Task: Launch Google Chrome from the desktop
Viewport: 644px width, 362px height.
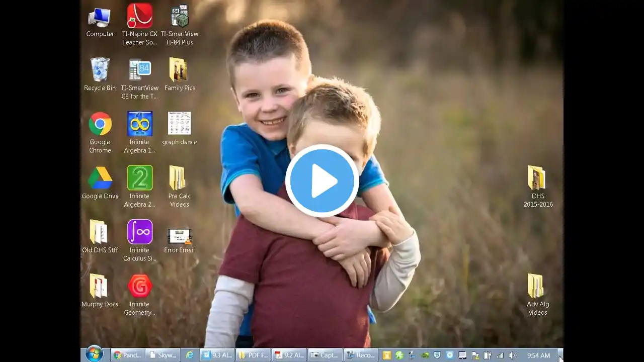Action: (x=100, y=125)
